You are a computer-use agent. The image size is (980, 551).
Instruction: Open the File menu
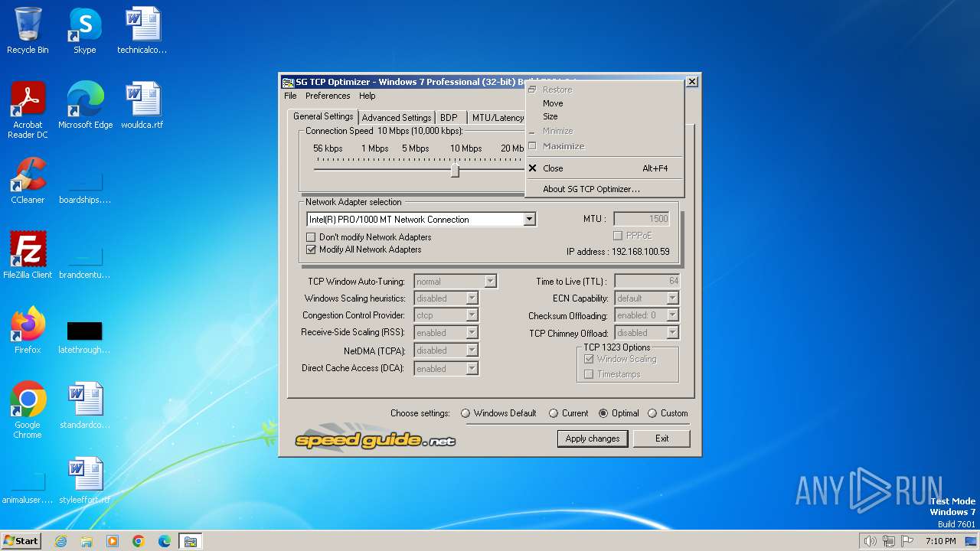coord(290,96)
